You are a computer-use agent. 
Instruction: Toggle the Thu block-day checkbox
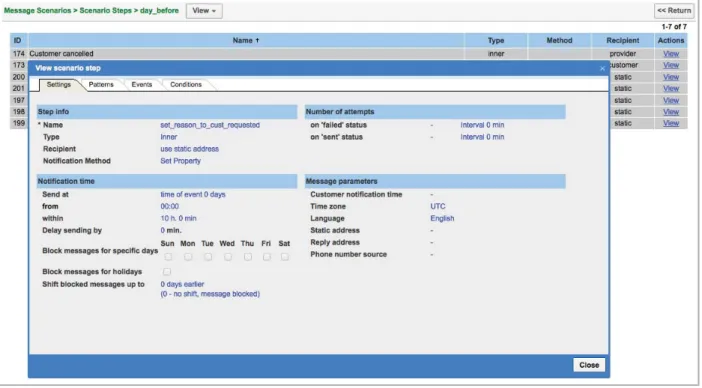[x=248, y=257]
